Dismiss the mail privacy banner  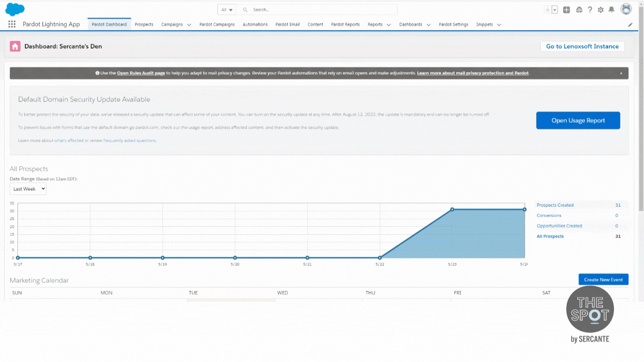[x=621, y=73]
